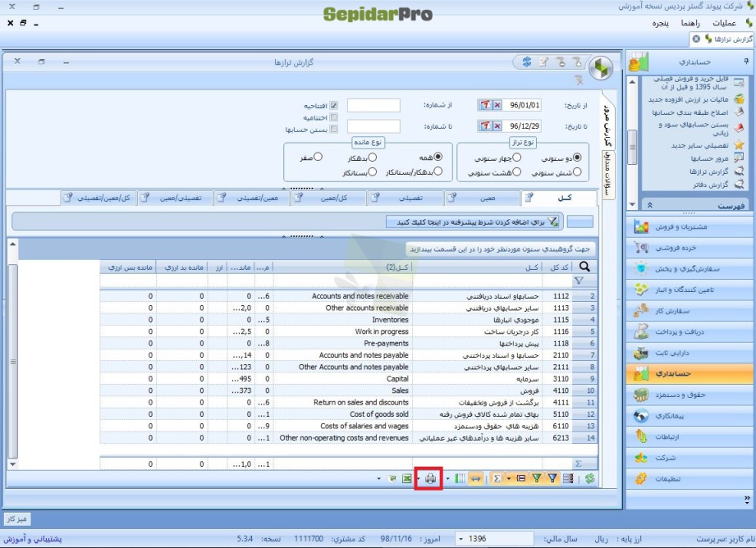756x548 pixels.
Task: Toggle the افتتاحیه checkbox
Action: (333, 105)
